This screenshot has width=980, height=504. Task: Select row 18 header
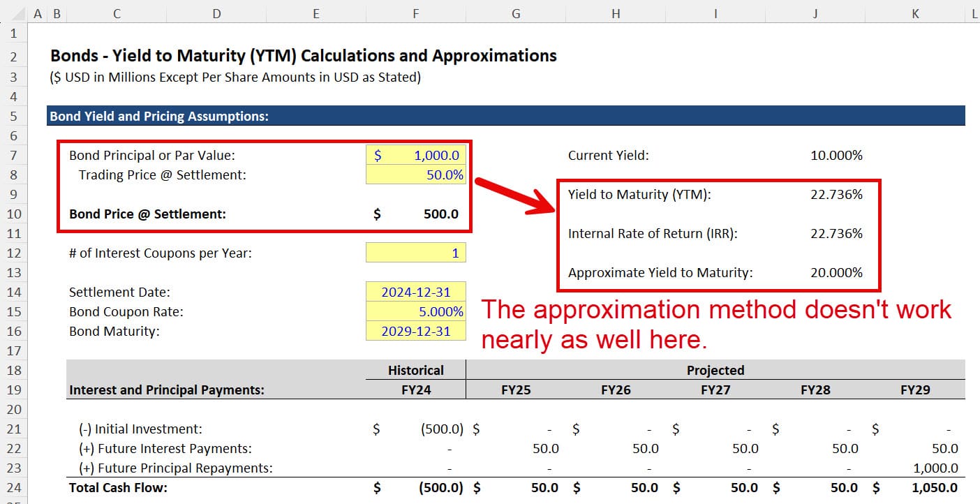[13, 370]
